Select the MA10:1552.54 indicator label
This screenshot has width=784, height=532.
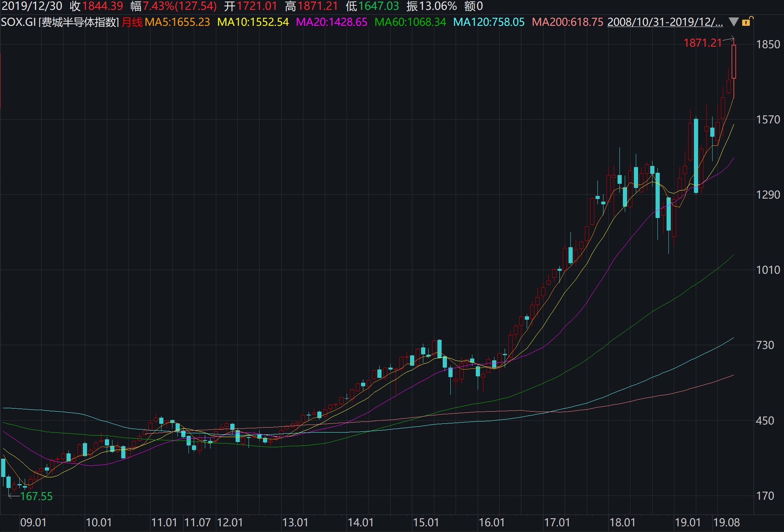[253, 22]
